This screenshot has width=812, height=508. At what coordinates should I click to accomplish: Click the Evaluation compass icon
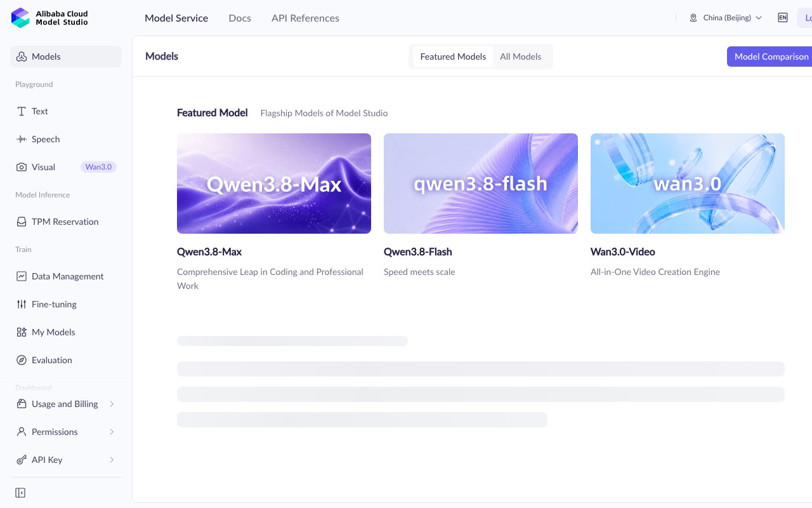22,360
